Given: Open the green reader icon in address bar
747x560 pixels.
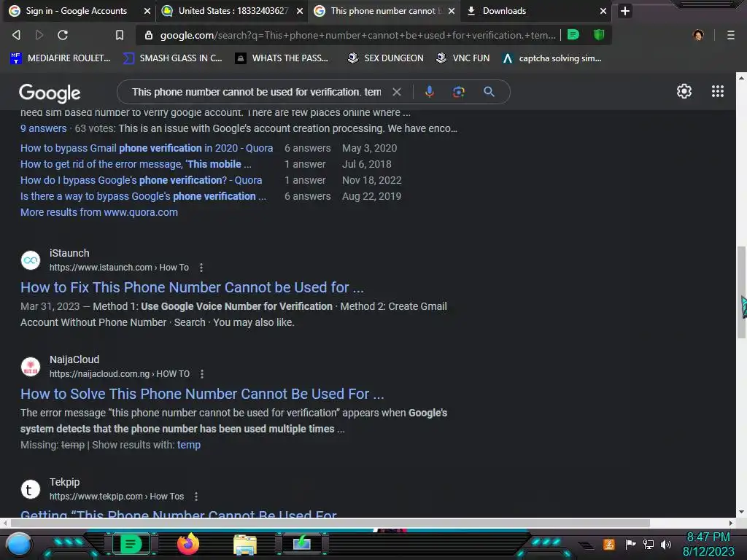Looking at the screenshot, I should tap(573, 34).
